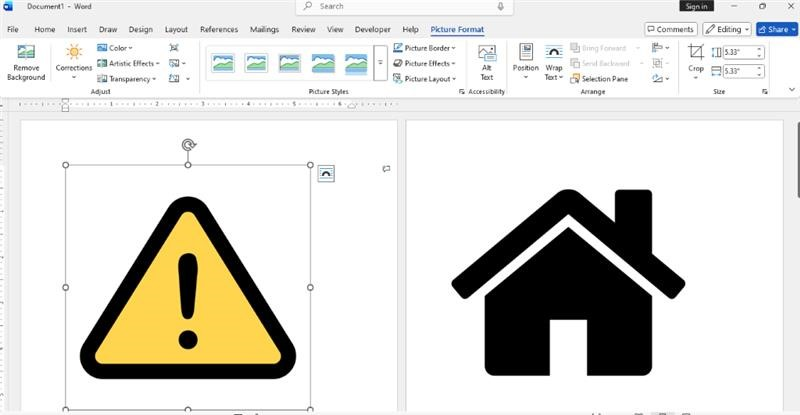Viewport: 800px width, 415px height.
Task: Click the first-line indent marker on the ruler
Action: click(x=65, y=101)
